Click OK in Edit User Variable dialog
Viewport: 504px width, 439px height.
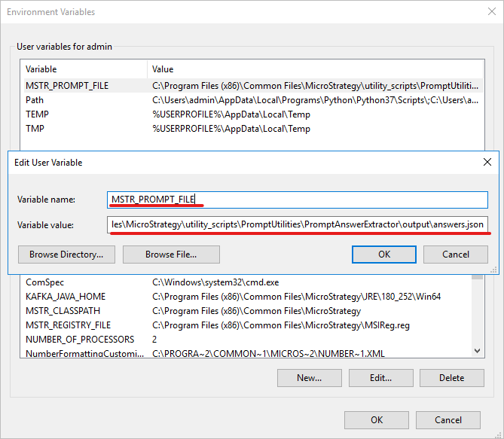pos(383,255)
